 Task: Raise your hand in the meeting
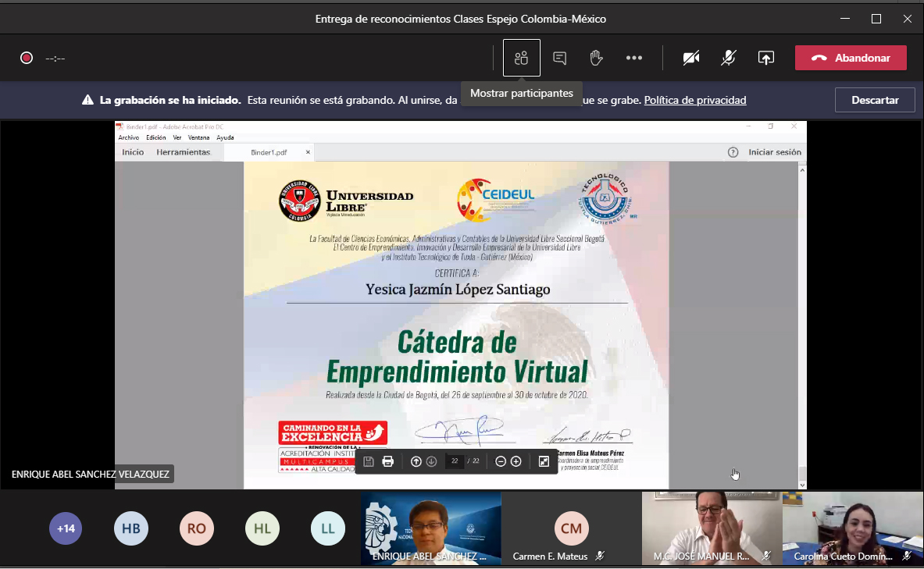(597, 58)
